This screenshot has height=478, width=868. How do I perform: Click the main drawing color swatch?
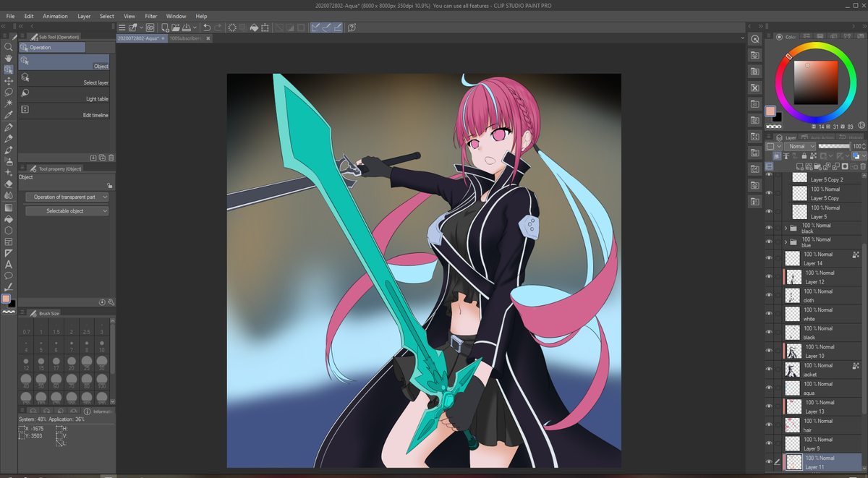pyautogui.click(x=770, y=111)
